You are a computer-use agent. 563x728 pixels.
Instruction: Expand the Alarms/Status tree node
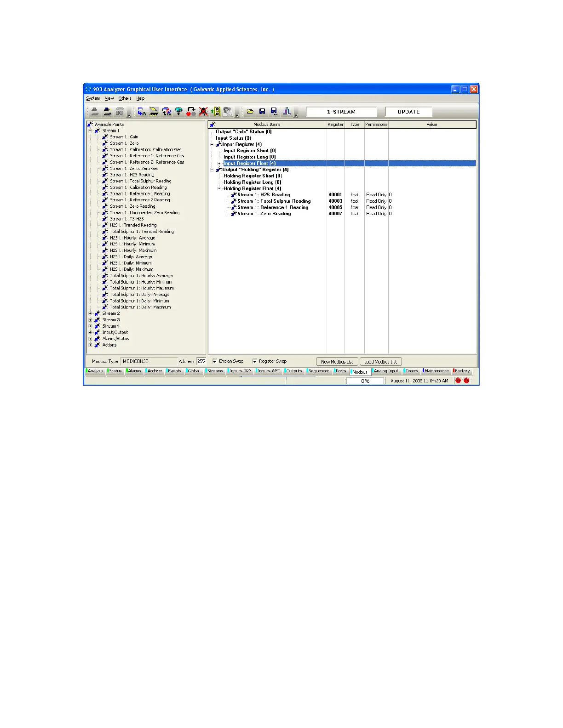pyautogui.click(x=91, y=339)
